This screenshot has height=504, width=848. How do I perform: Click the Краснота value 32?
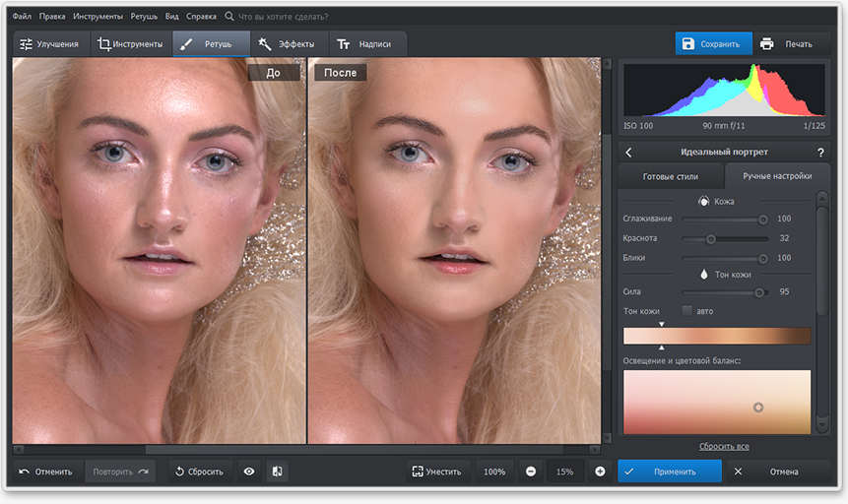click(x=784, y=238)
